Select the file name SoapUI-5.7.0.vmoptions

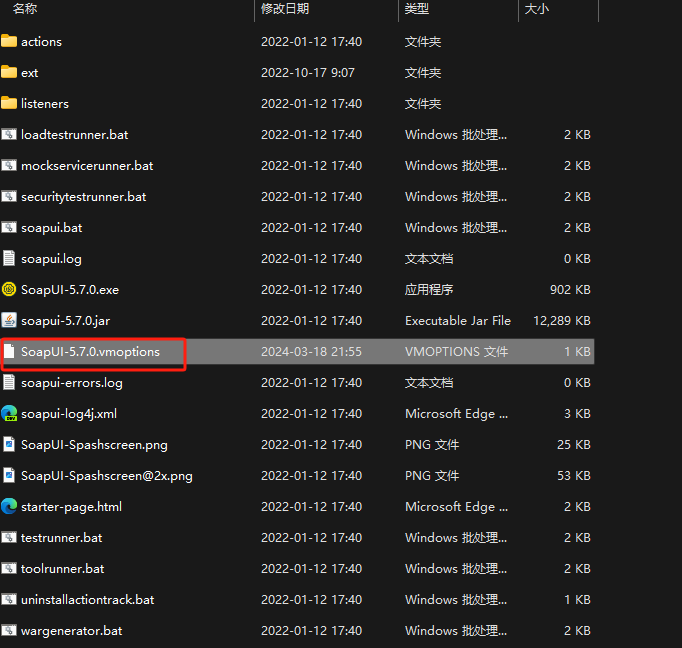coord(90,352)
